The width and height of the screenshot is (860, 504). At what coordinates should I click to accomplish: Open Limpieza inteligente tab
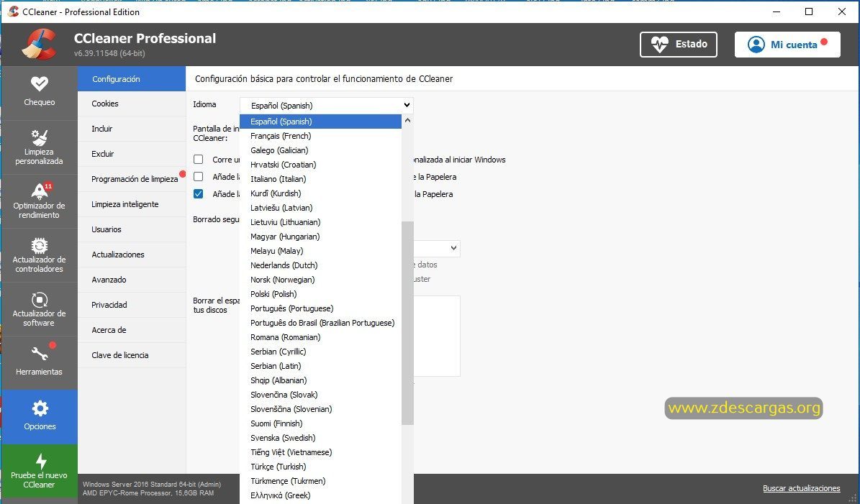click(x=132, y=204)
